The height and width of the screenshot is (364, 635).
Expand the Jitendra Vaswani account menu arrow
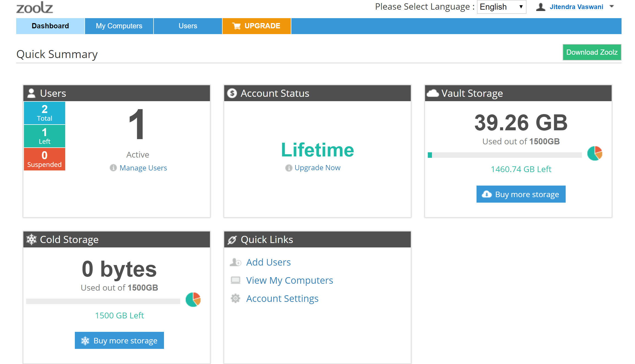[612, 7]
